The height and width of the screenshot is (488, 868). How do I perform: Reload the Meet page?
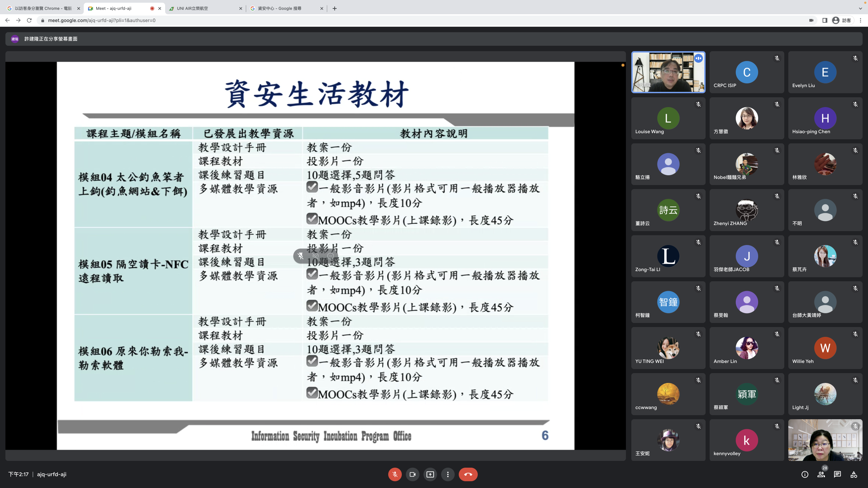click(29, 20)
